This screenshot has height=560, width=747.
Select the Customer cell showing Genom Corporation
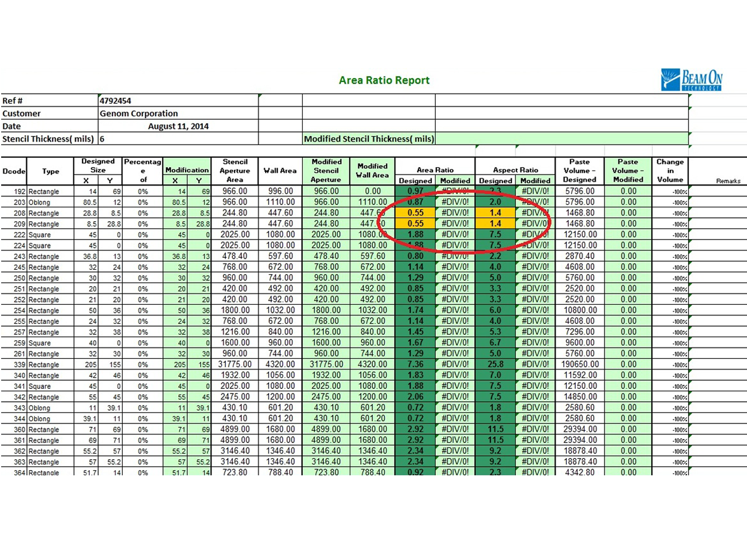pos(137,113)
